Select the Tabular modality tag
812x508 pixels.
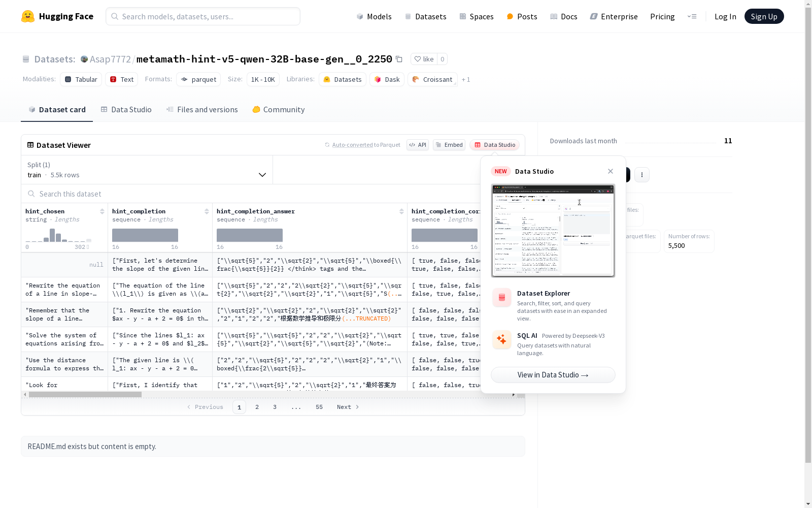[x=81, y=79]
